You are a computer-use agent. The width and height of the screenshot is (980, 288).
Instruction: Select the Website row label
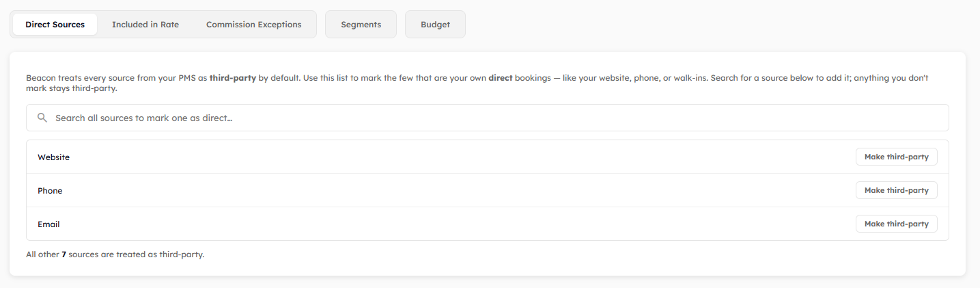(53, 157)
